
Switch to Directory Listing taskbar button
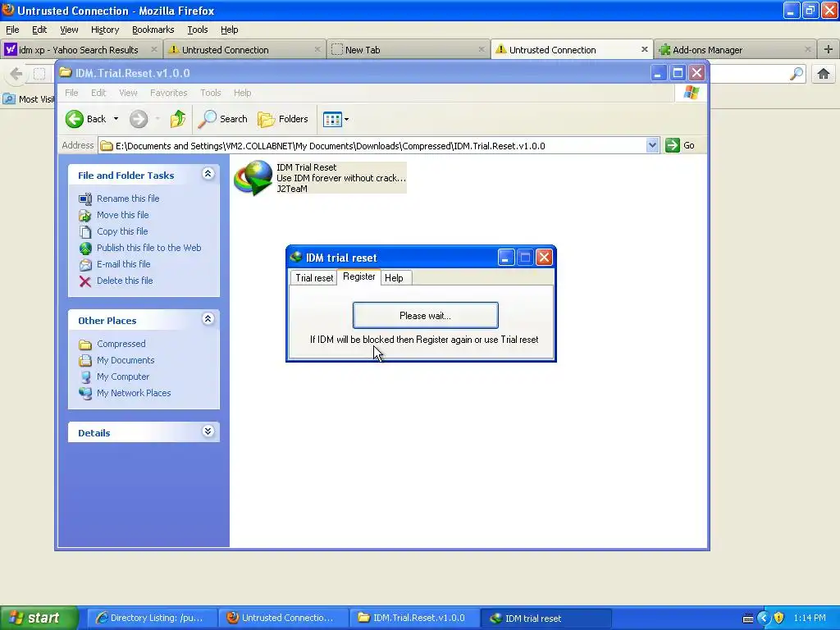[x=152, y=618]
